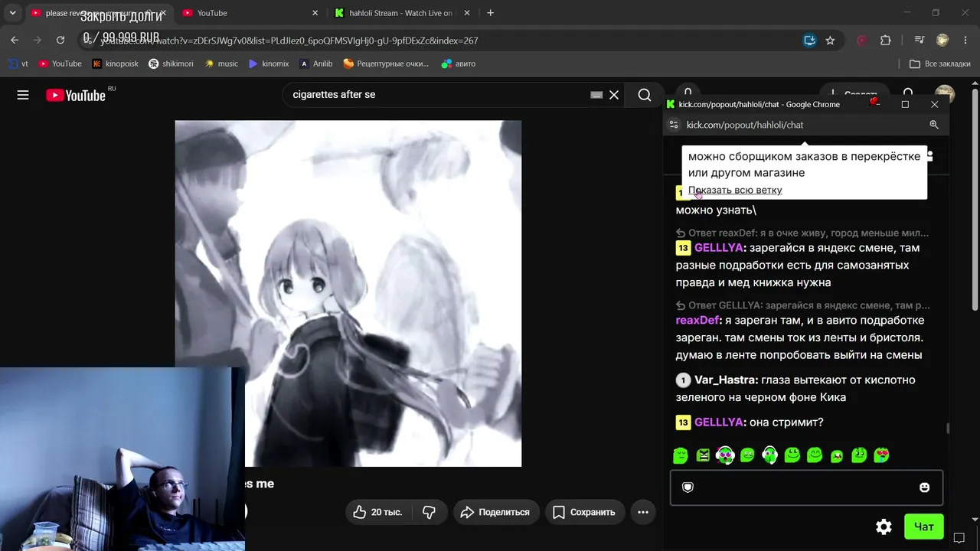Close the second YouTube tab
This screenshot has height=551, width=980.
pyautogui.click(x=315, y=13)
